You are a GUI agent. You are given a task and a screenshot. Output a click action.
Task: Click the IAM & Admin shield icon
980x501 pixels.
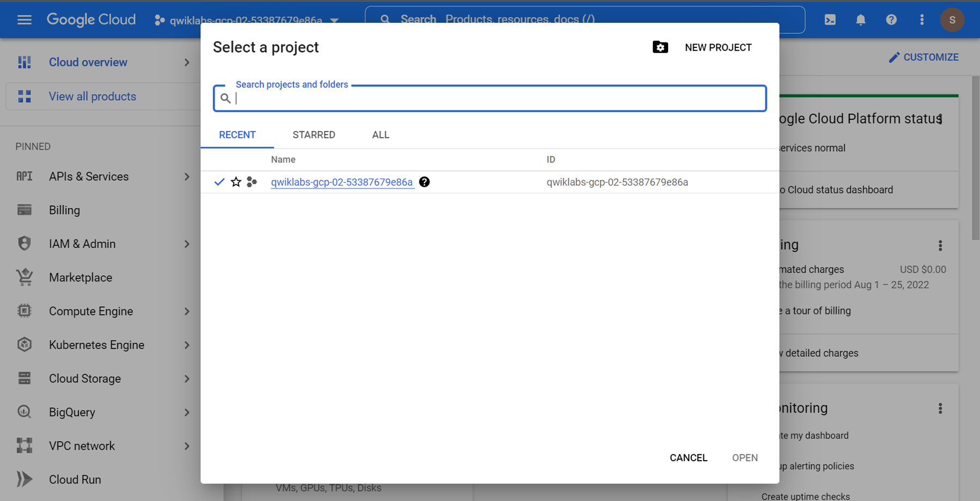(x=24, y=243)
